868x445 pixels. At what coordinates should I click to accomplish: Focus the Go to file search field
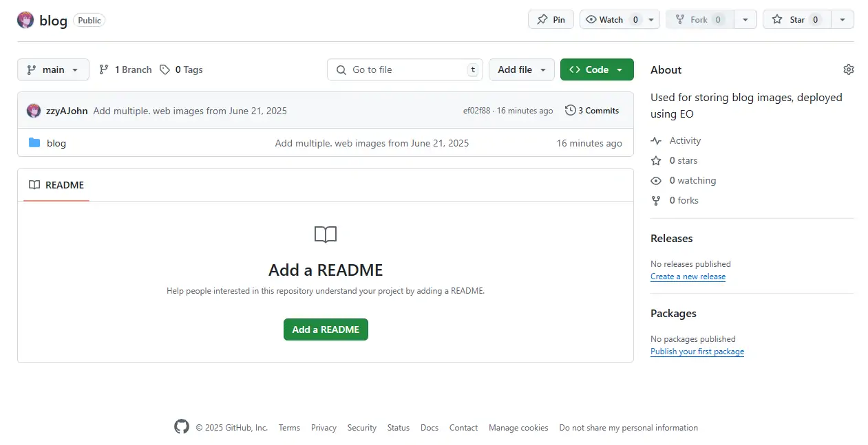(x=405, y=69)
